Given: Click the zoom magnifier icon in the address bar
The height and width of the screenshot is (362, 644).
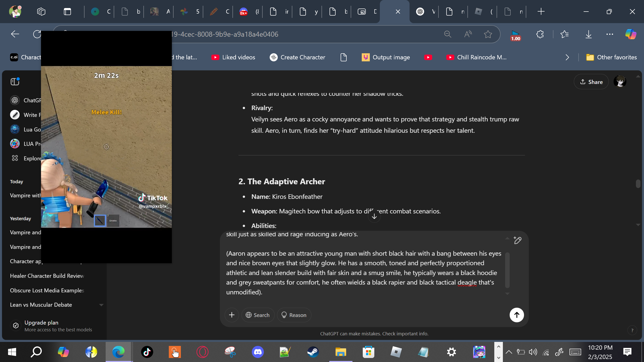Looking at the screenshot, I should tap(448, 34).
